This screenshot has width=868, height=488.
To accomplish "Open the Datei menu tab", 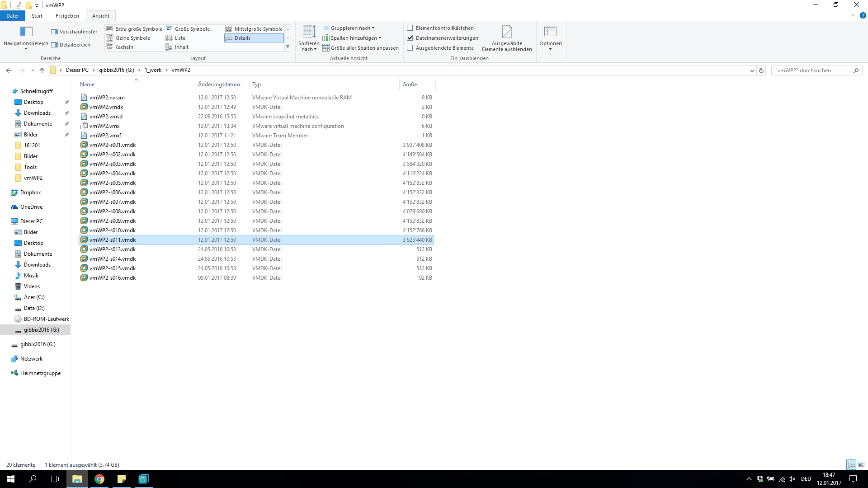I will click(12, 16).
